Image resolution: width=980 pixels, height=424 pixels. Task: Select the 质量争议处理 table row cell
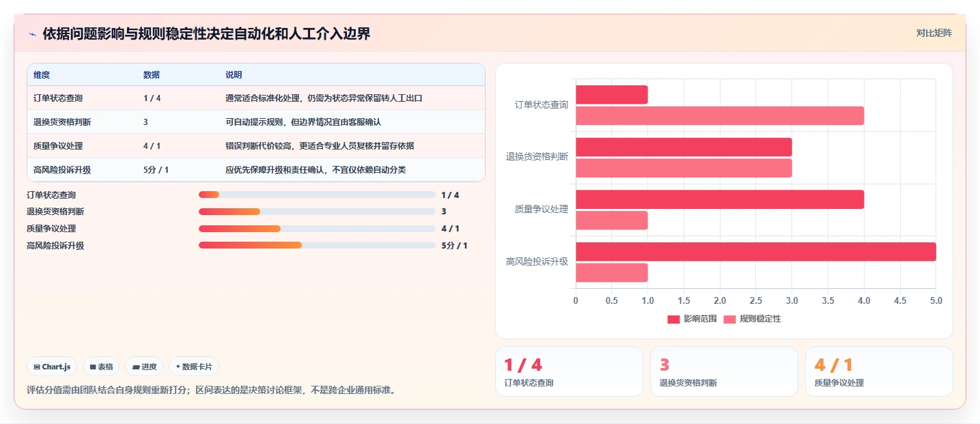coord(58,146)
